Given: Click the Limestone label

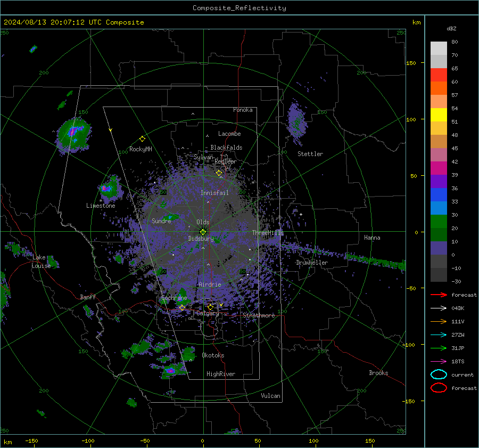Looking at the screenshot, I should pyautogui.click(x=101, y=206).
